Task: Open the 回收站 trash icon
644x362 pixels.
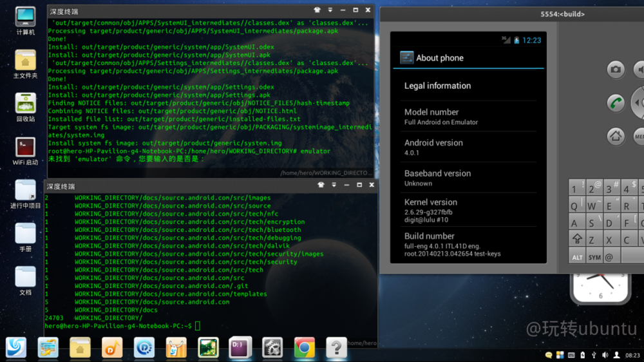Action: click(25, 107)
